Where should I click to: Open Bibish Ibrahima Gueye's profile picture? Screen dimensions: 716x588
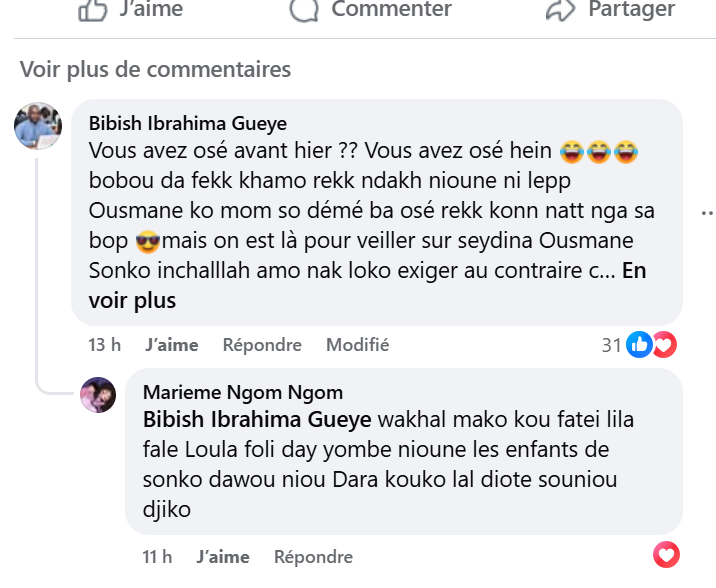pos(39,127)
